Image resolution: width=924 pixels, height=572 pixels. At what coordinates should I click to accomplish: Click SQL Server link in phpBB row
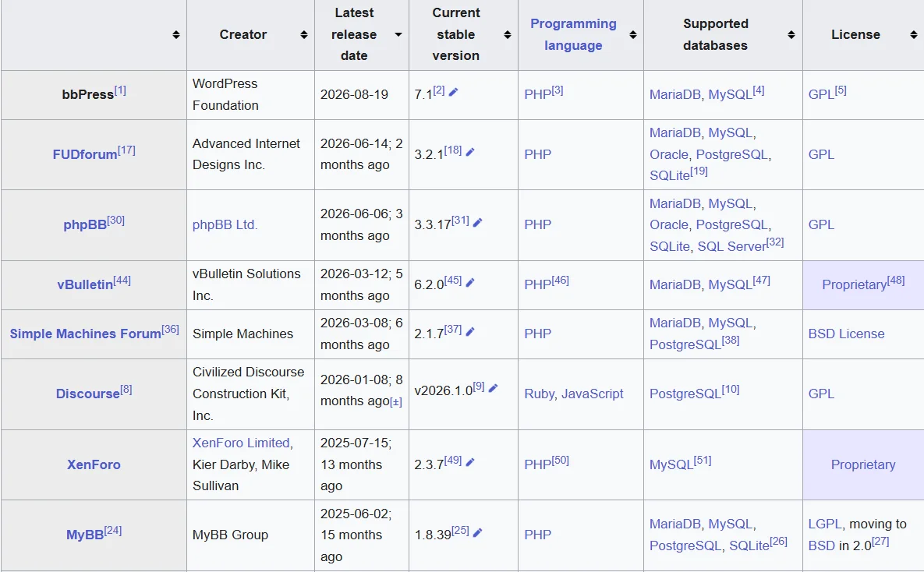[x=731, y=246]
